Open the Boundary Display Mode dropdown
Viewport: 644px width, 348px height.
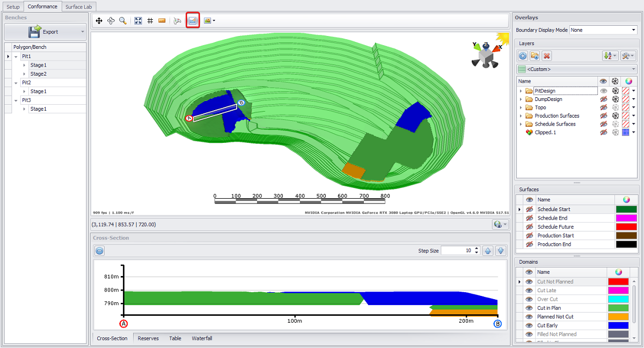click(604, 30)
